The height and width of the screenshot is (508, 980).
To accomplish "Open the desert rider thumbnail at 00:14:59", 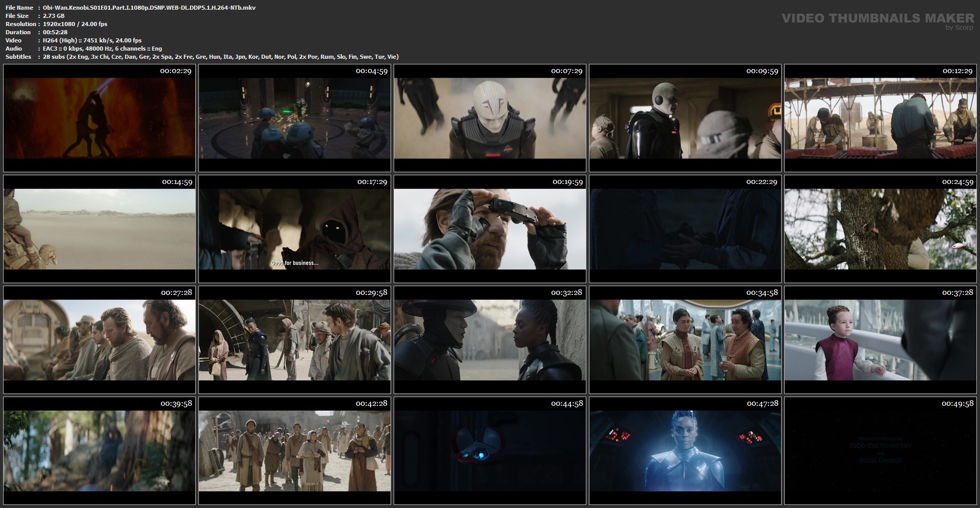I will (x=99, y=229).
